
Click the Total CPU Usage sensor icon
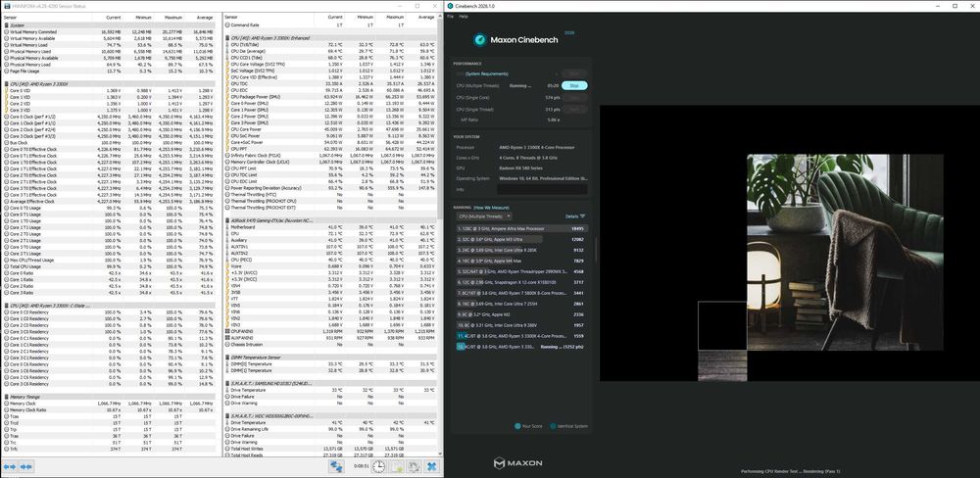tap(6, 266)
